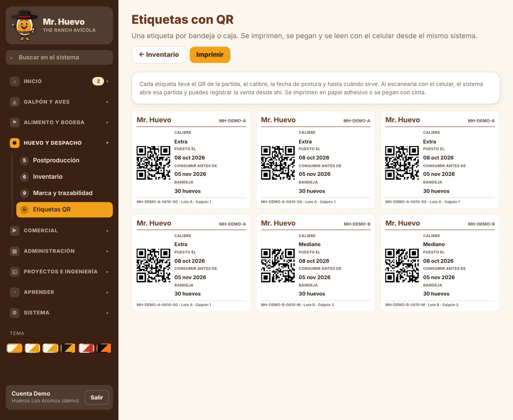
Task: Click the home icon beside INICIO
Action: (x=14, y=81)
